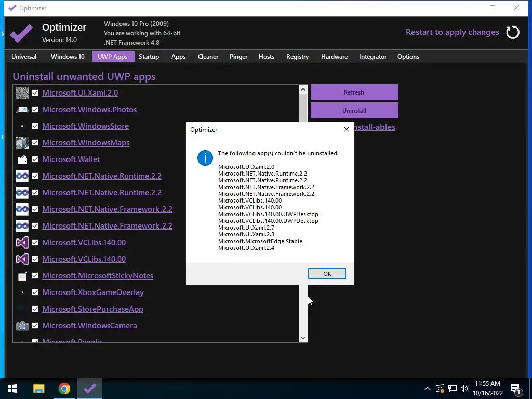
Task: Click the Microsoft.UI.Xaml.2.0 app icon
Action: coord(22,92)
